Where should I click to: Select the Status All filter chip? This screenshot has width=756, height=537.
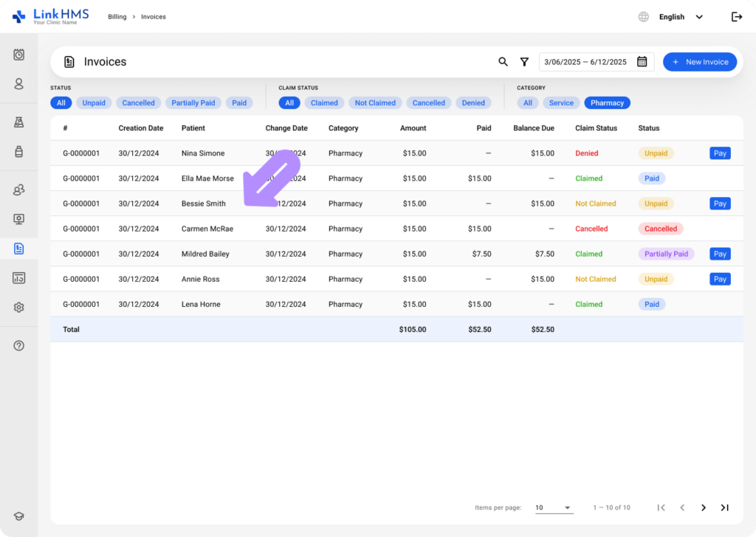61,103
